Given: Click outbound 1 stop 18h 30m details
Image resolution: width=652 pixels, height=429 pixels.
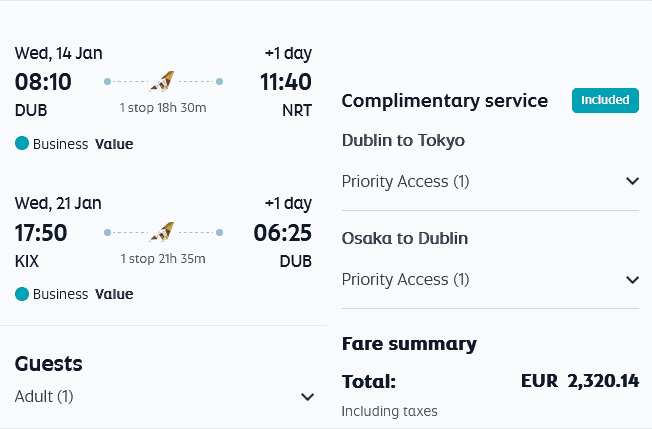Looking at the screenshot, I should pyautogui.click(x=163, y=107).
